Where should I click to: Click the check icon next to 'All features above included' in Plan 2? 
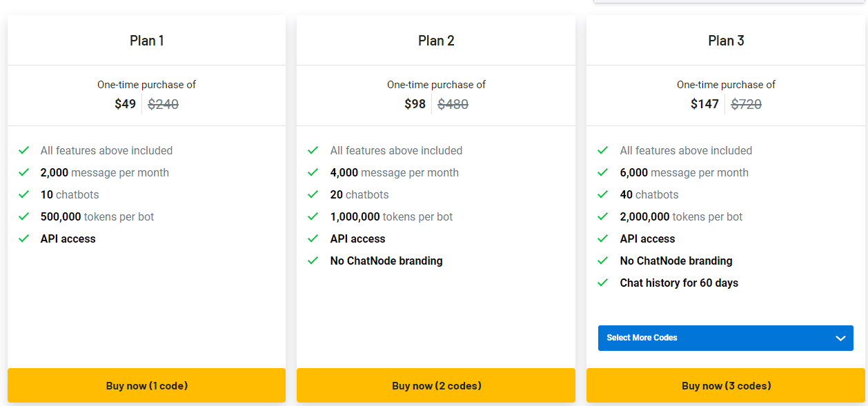[313, 150]
